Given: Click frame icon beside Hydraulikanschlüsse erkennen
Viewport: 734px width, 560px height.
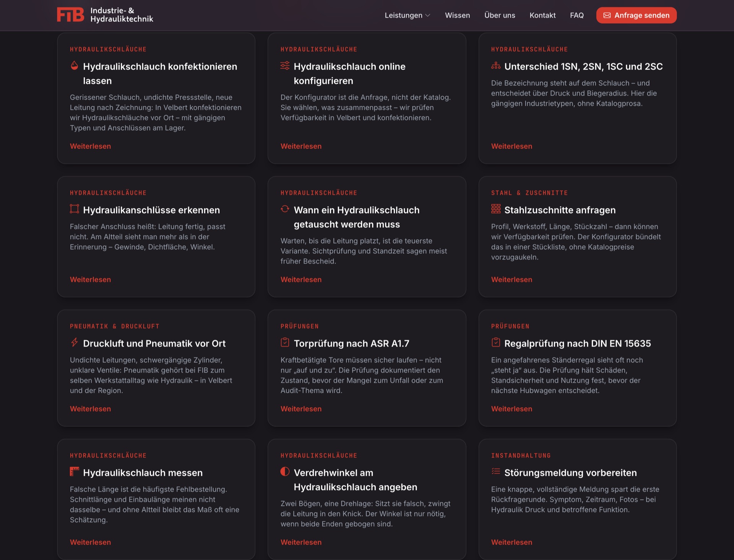Looking at the screenshot, I should (x=75, y=209).
